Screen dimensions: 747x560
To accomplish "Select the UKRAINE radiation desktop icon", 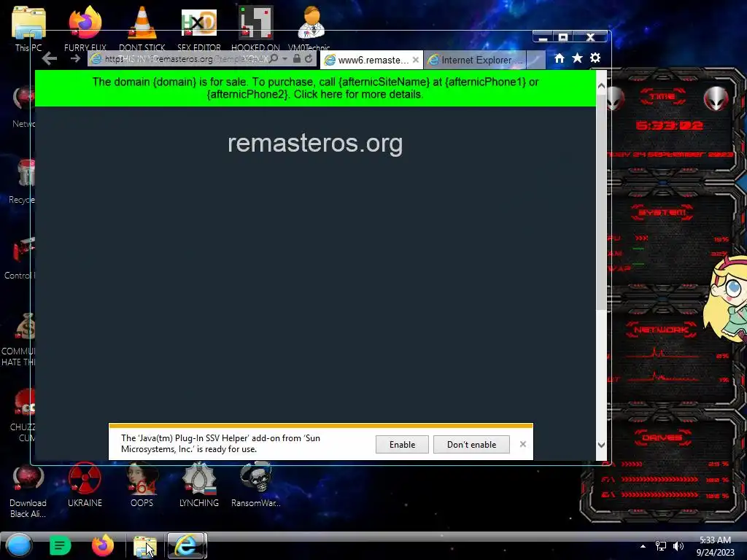I will coord(85,485).
